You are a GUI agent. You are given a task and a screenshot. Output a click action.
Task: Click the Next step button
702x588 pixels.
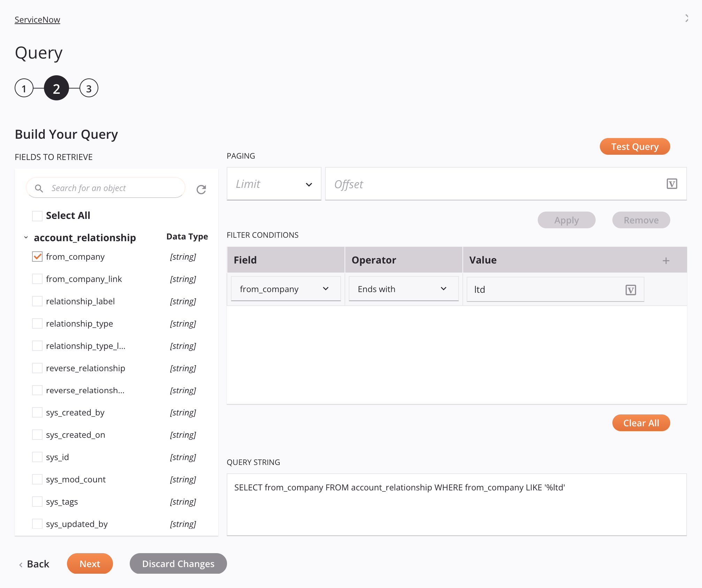tap(89, 564)
